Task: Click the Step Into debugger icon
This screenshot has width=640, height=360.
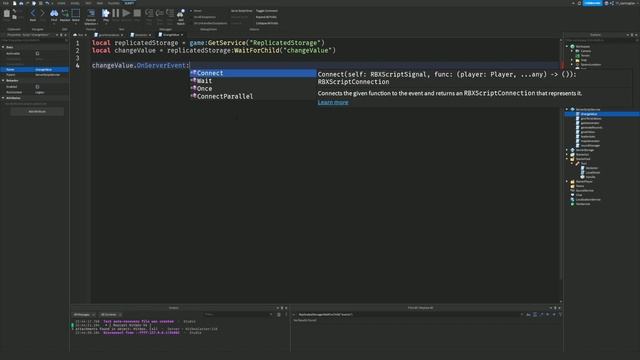Action: click(149, 13)
